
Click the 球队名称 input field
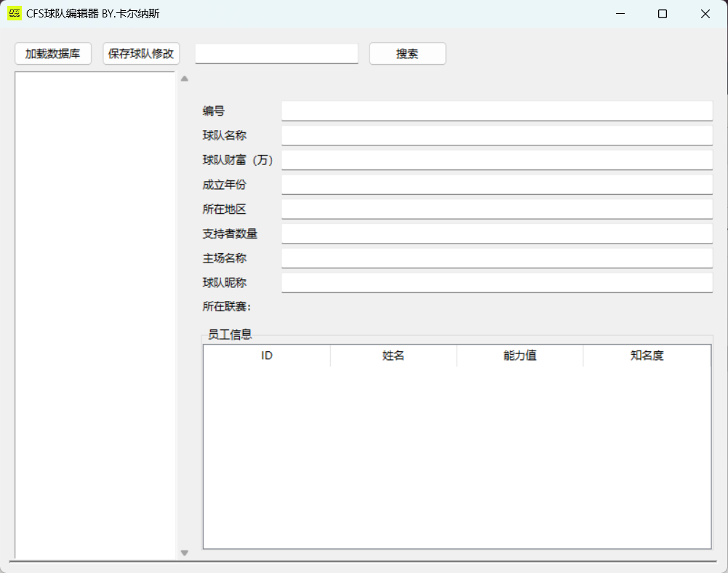[x=497, y=135]
